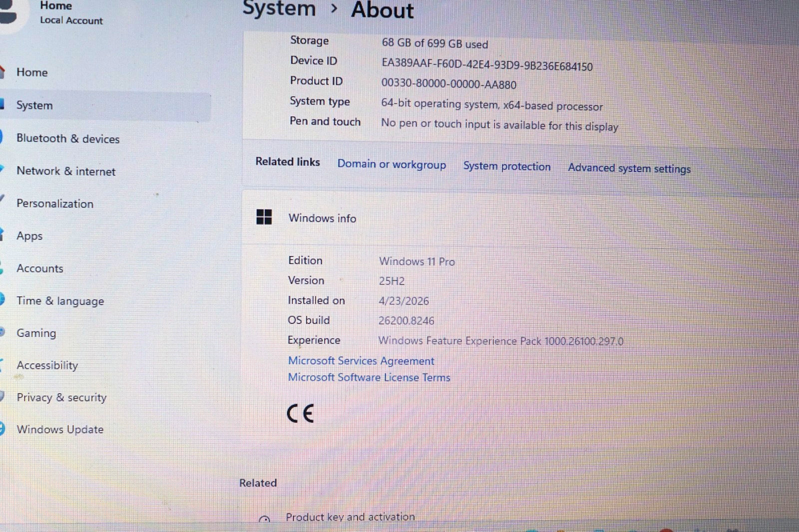Select the Device ID value
This screenshot has width=799, height=532.
coord(487,64)
